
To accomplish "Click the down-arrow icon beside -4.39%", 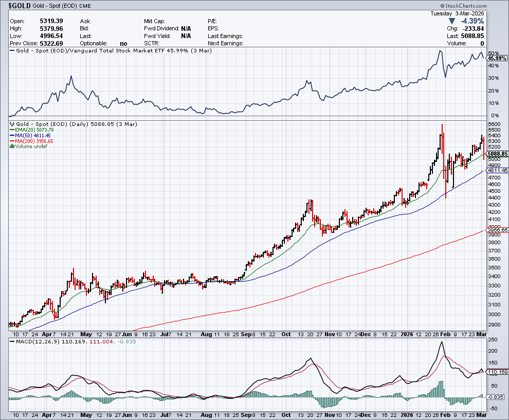I will 452,21.
